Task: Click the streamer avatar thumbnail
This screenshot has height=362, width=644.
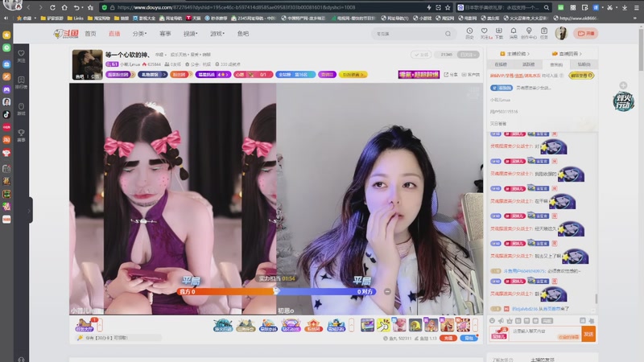Action: (x=88, y=64)
